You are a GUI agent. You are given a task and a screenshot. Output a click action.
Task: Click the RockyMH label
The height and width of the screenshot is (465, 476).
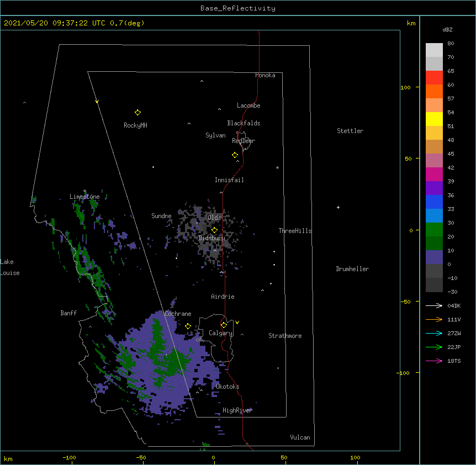135,125
